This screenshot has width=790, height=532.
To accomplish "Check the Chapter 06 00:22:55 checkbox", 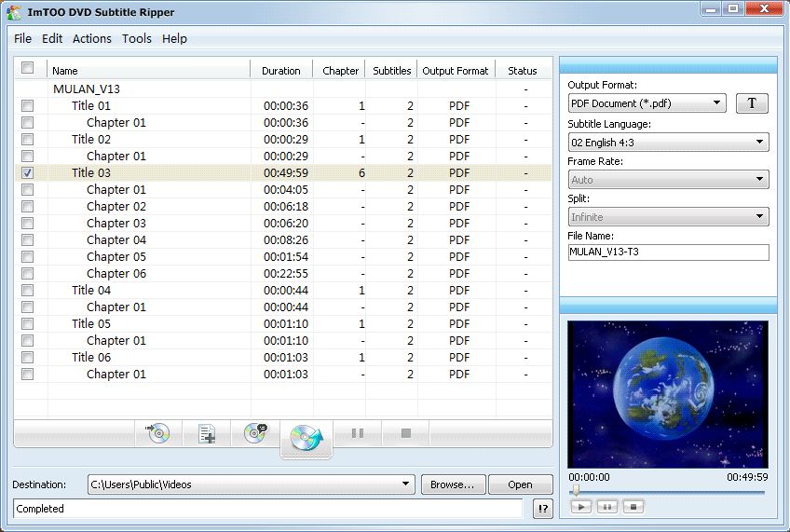I will tap(27, 274).
